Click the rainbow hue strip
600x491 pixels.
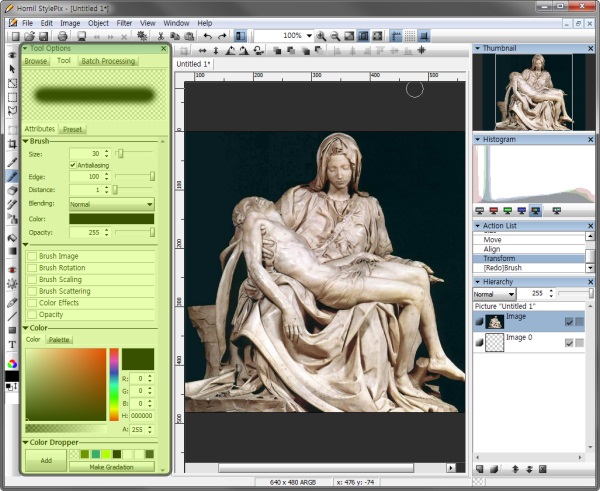point(114,384)
